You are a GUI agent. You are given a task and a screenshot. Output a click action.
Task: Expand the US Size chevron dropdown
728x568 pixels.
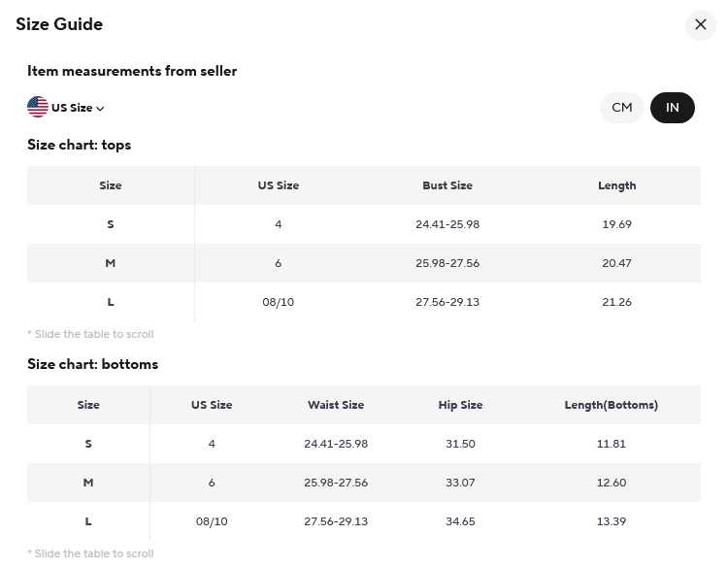pyautogui.click(x=100, y=108)
